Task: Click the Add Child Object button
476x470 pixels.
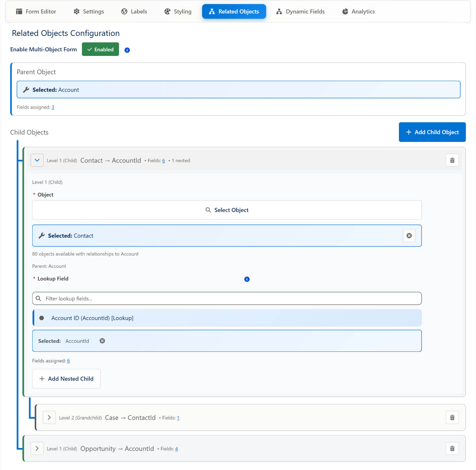Action: click(432, 132)
